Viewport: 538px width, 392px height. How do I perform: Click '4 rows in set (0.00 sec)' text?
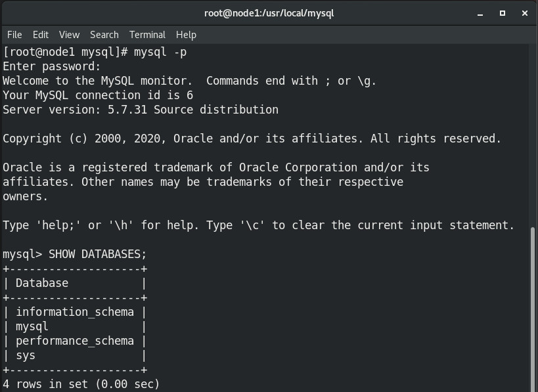tap(81, 384)
